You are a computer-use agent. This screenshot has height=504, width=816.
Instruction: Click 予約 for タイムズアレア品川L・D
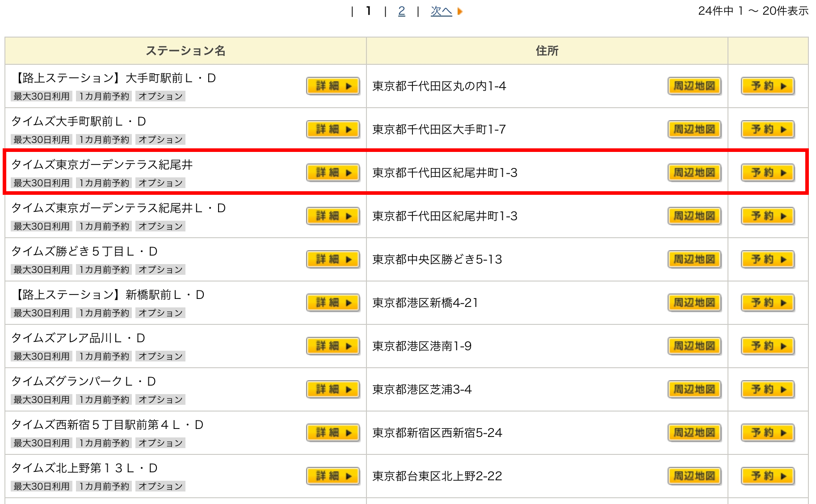point(768,346)
